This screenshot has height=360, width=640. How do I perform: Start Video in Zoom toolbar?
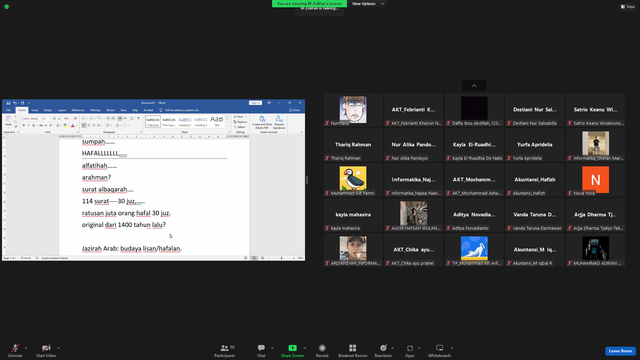click(x=46, y=350)
